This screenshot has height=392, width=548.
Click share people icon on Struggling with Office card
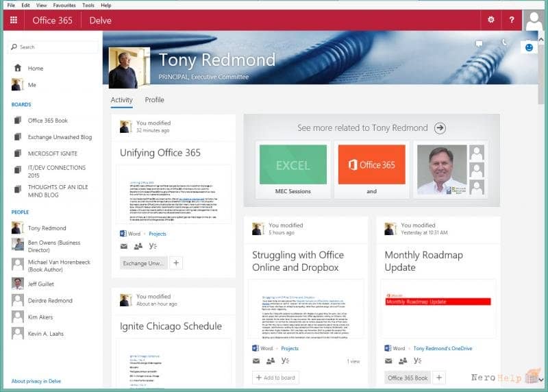[271, 361]
